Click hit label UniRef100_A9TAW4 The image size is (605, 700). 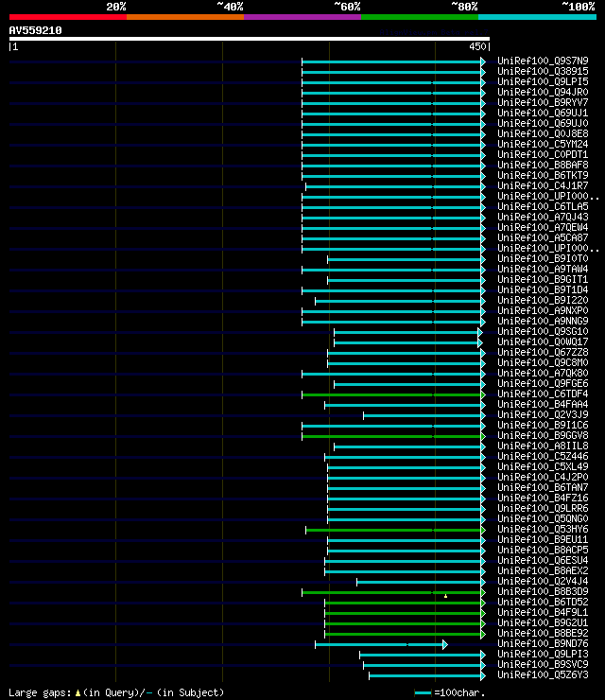point(543,269)
